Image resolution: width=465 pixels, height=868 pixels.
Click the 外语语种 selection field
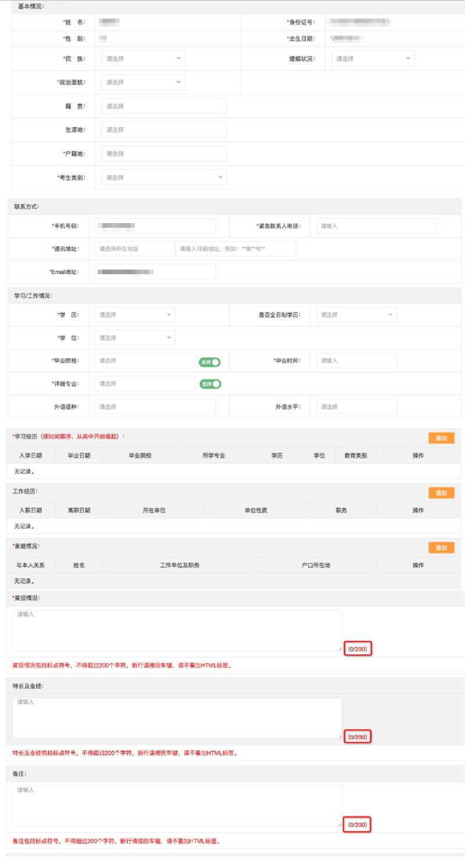[x=155, y=407]
